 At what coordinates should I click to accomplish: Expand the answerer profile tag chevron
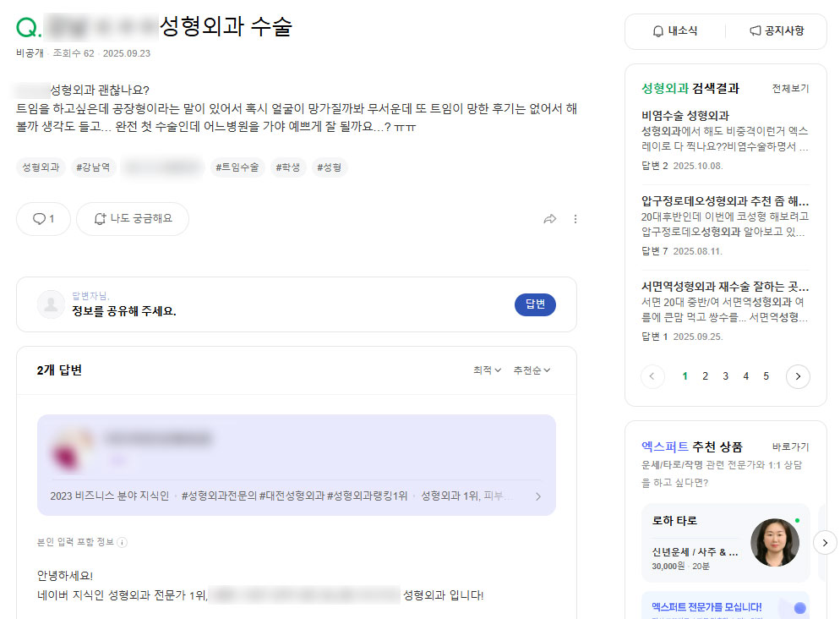click(538, 496)
